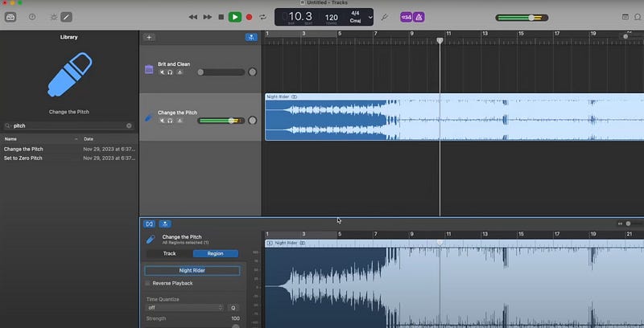Mute the Change the Pitch track
Screen dimensions: 644x328
click(162, 120)
